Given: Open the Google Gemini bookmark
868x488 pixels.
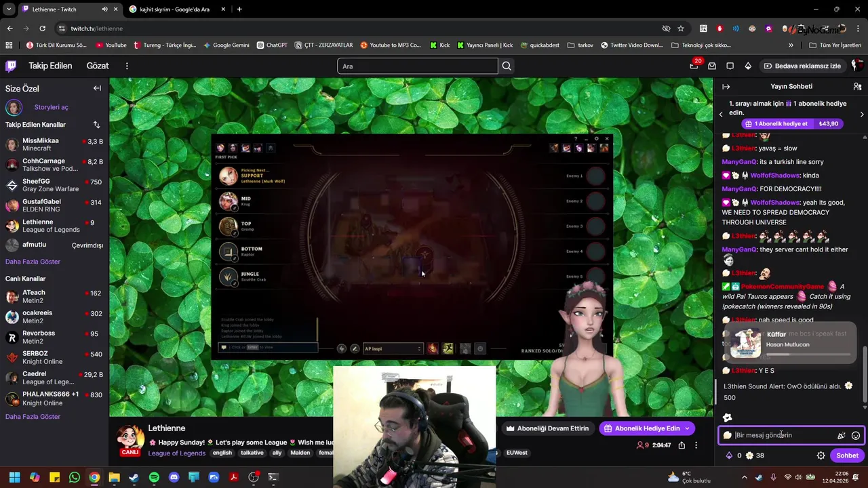Looking at the screenshot, I should click(x=226, y=45).
